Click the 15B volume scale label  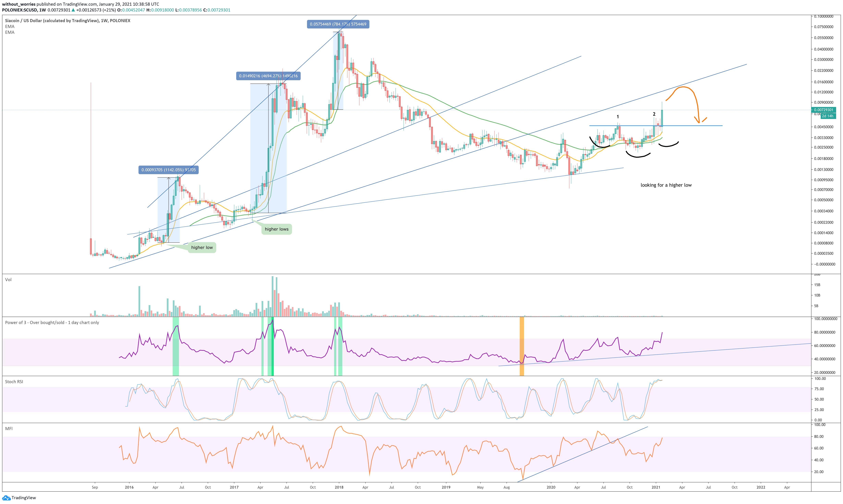pyautogui.click(x=817, y=285)
